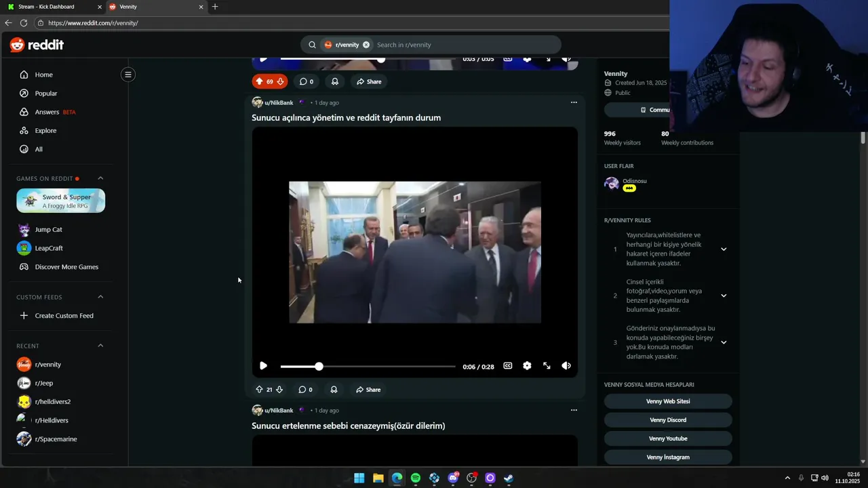Screen dimensions: 868x488
Task: Close the Vennity browser tab
Action: point(201,7)
